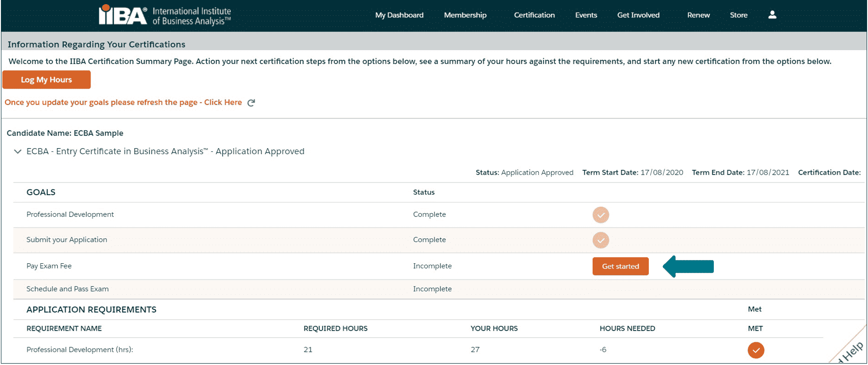The image size is (868, 365).
Task: Click Incomplete status for Schedule and Pass Exam
Action: (x=432, y=289)
